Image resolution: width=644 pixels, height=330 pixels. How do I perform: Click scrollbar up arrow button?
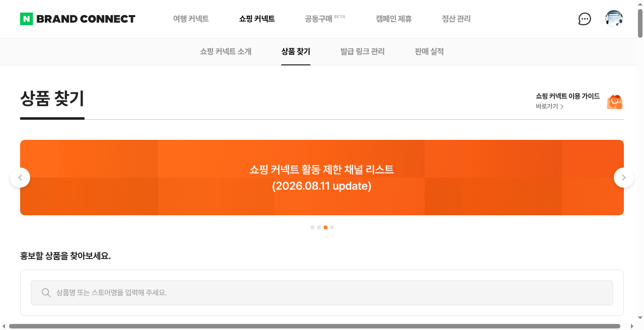pyautogui.click(x=640, y=4)
